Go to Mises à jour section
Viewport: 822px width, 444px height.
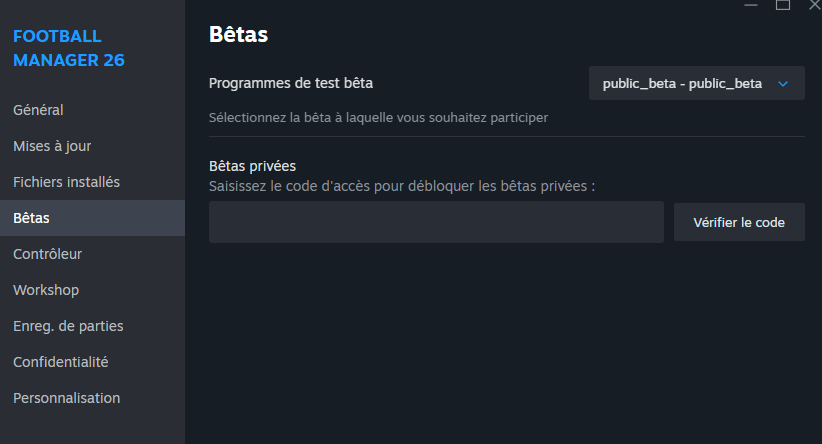[x=52, y=146]
